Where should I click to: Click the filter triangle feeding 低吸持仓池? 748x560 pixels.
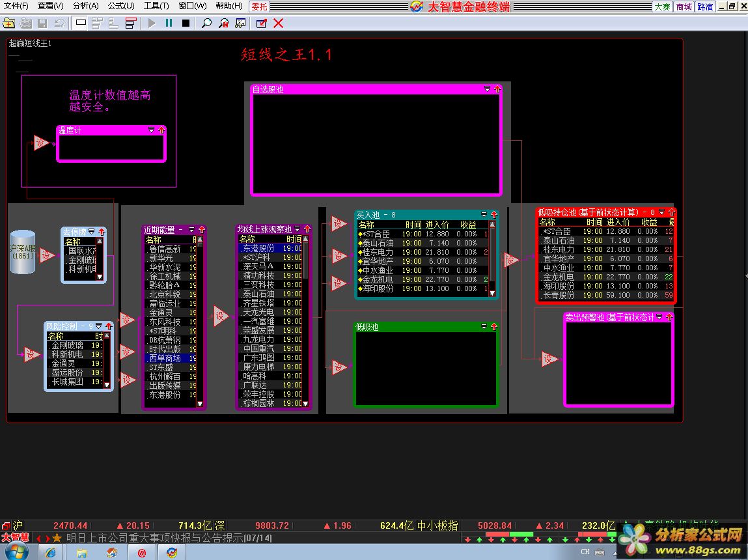pos(511,260)
